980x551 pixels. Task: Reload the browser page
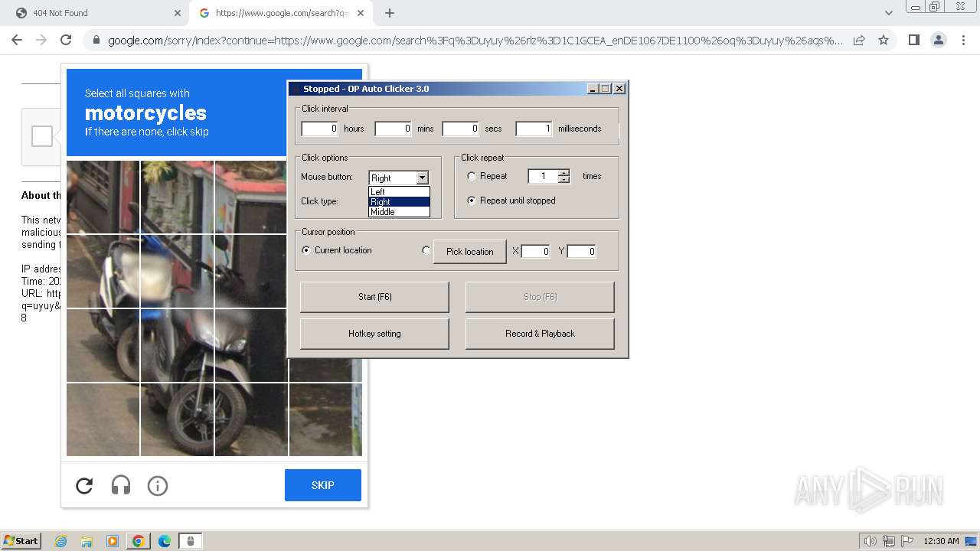coord(66,40)
